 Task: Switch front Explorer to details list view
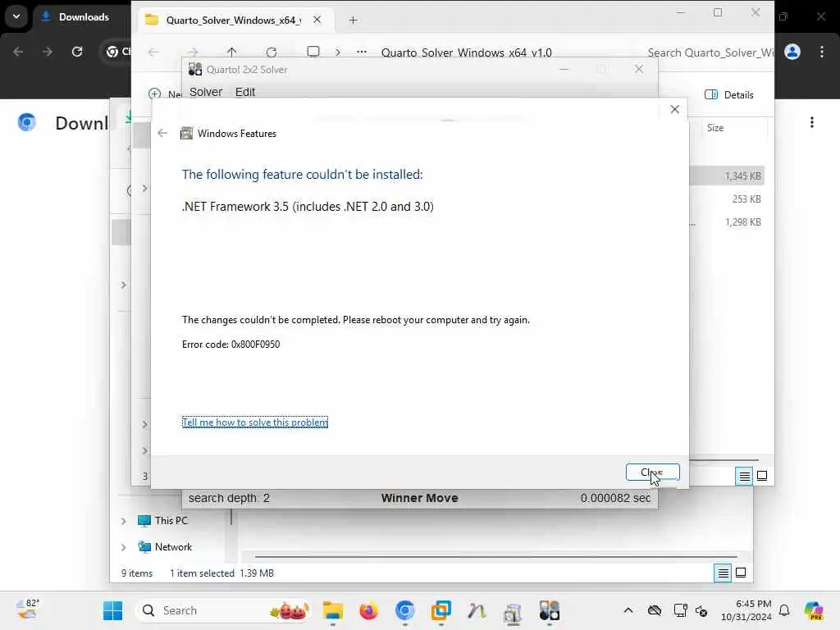coord(744,476)
